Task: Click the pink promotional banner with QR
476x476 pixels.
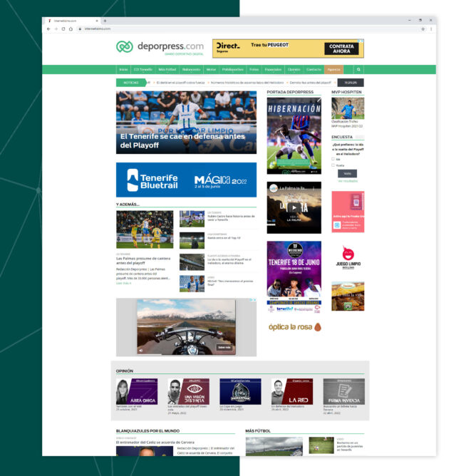Action: 348,212
